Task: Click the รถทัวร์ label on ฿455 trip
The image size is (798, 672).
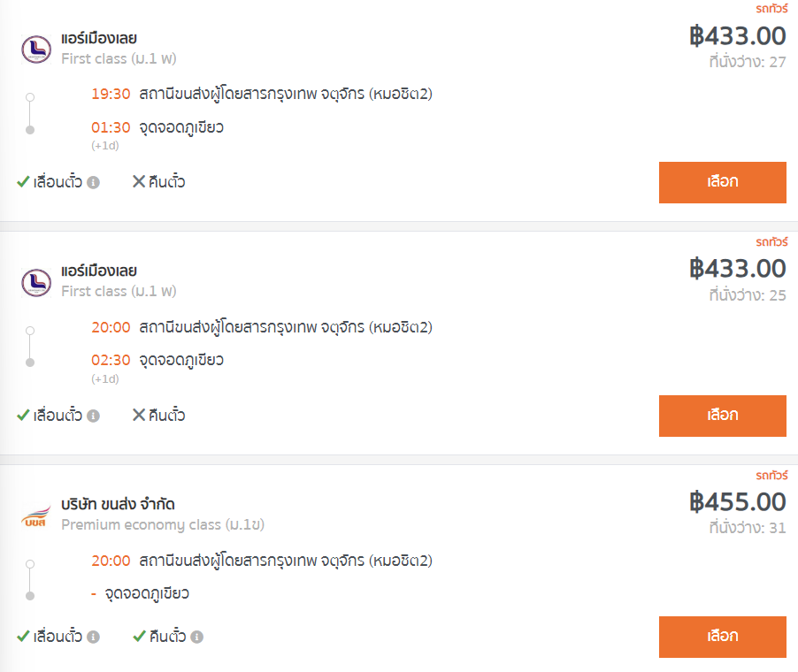Action: (770, 475)
